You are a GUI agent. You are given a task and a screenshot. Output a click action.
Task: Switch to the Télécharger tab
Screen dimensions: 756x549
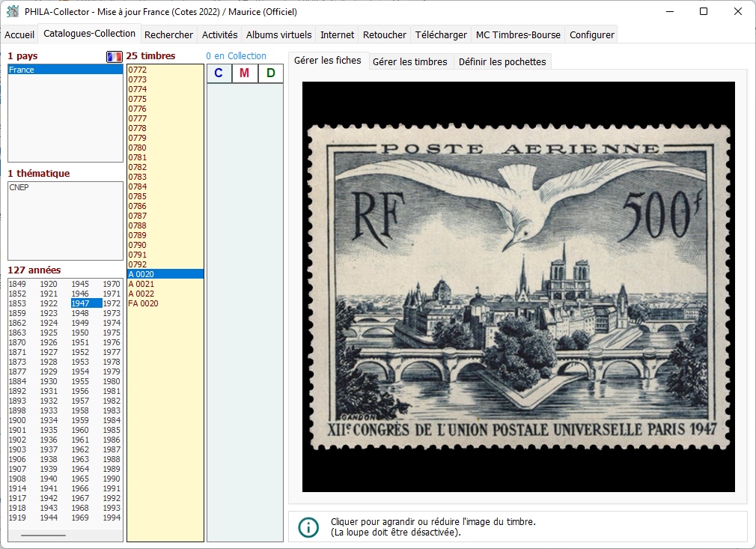(441, 34)
